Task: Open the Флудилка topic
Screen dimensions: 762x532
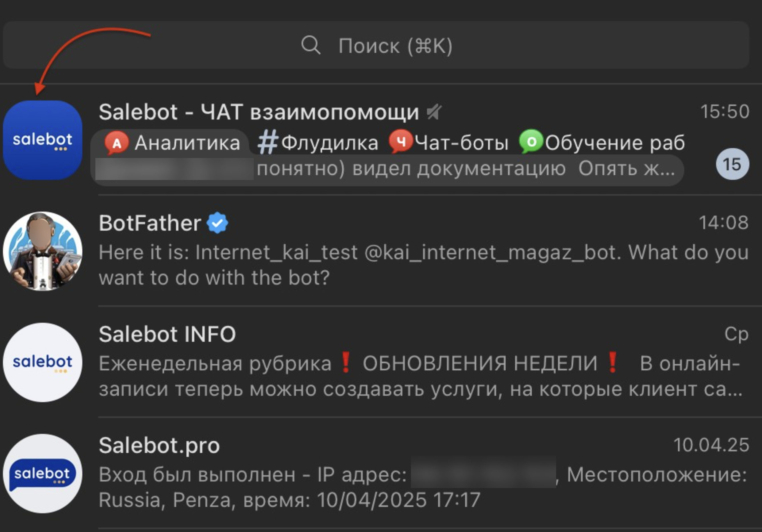Action: click(330, 143)
